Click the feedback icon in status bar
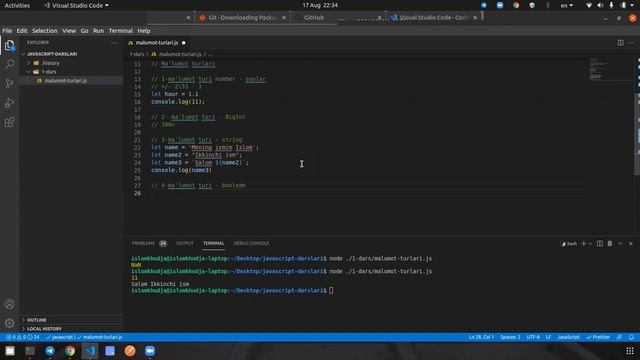 pyautogui.click(x=620, y=337)
